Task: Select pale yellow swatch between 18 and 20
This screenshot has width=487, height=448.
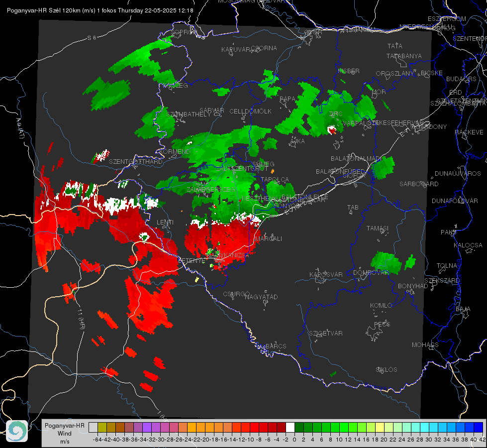Action: click(380, 427)
